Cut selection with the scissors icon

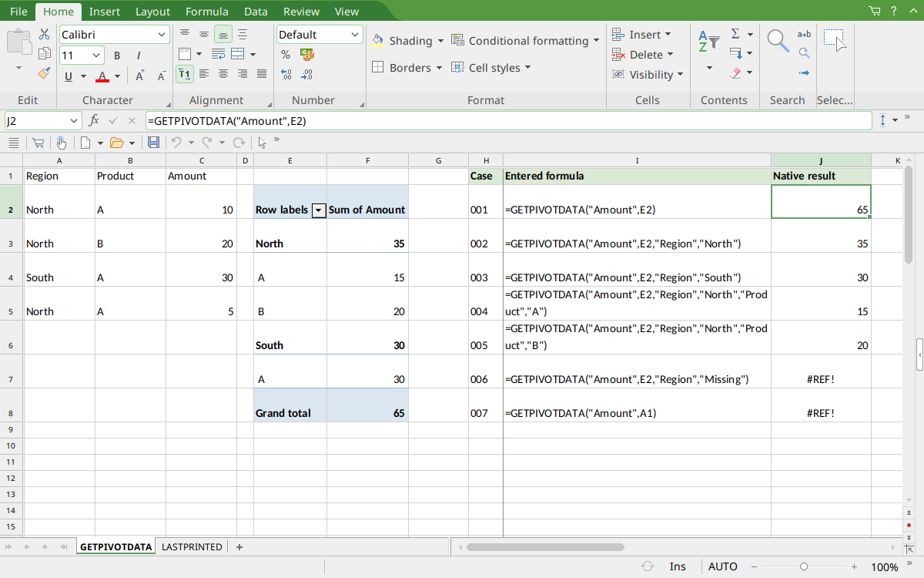click(44, 34)
